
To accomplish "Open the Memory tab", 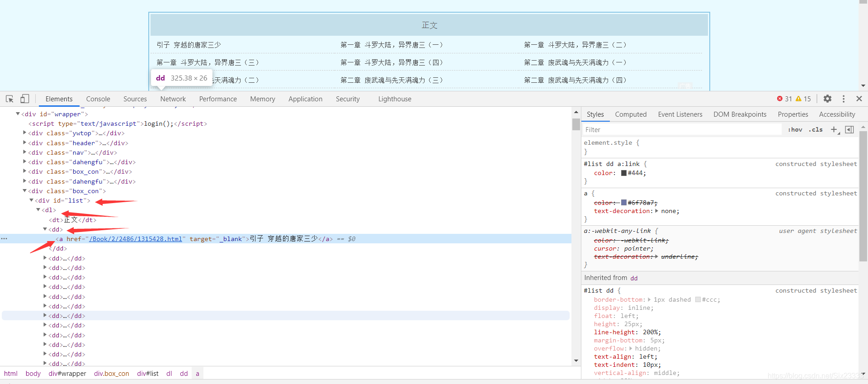I will point(263,99).
